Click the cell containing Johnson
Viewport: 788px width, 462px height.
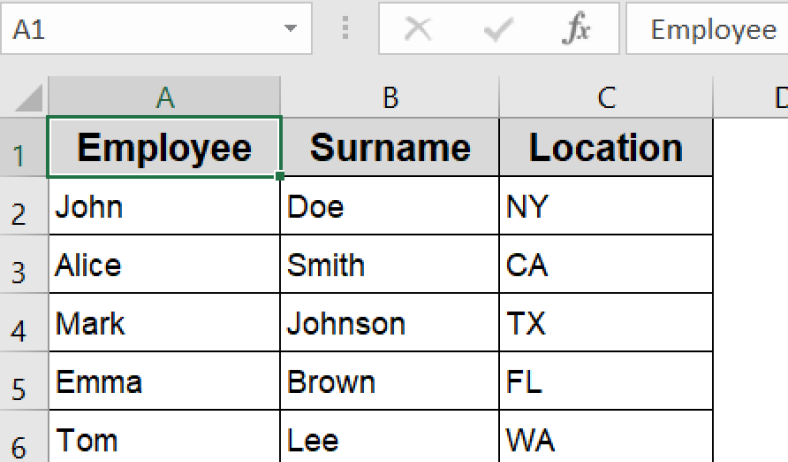coord(390,324)
